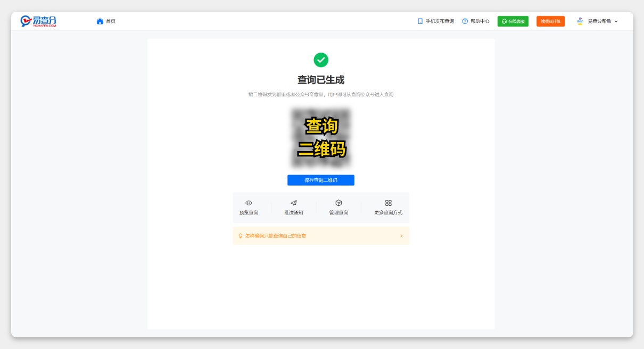Click the 保存查询二维码 button
The width and height of the screenshot is (644, 349).
(320, 180)
